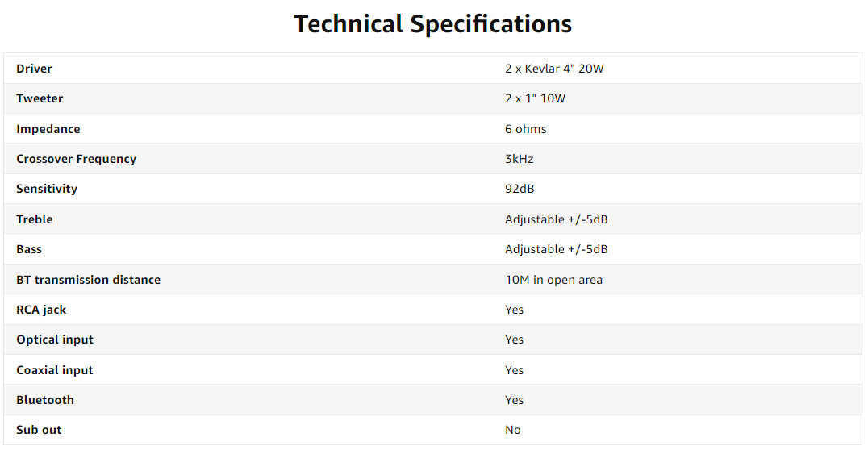Click the Impedance label
Screen dimensions: 868x450
(48, 129)
